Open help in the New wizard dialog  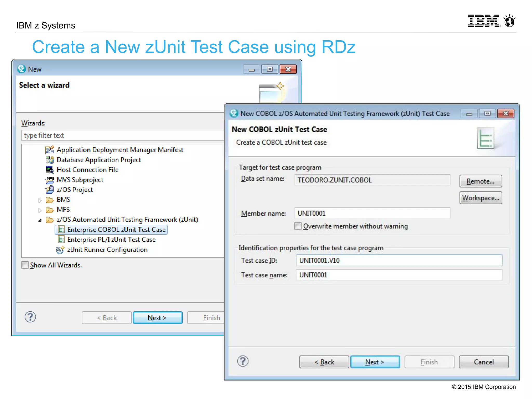pos(30,317)
